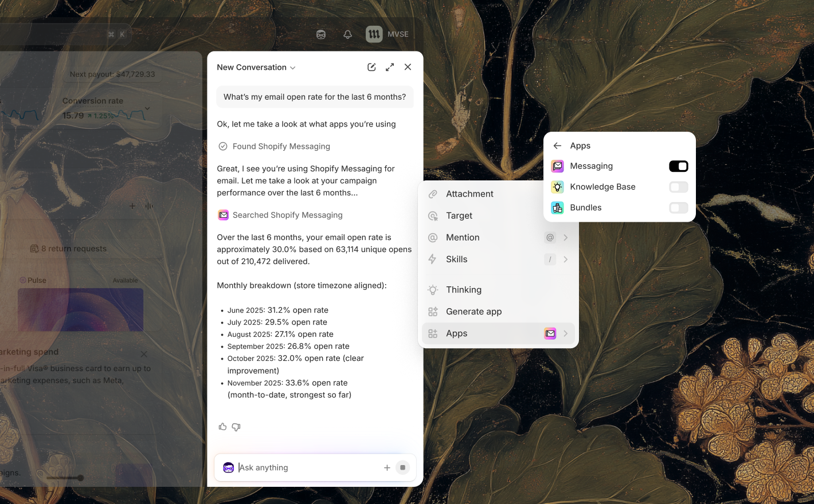Focus the Ask anything input field

pyautogui.click(x=307, y=468)
